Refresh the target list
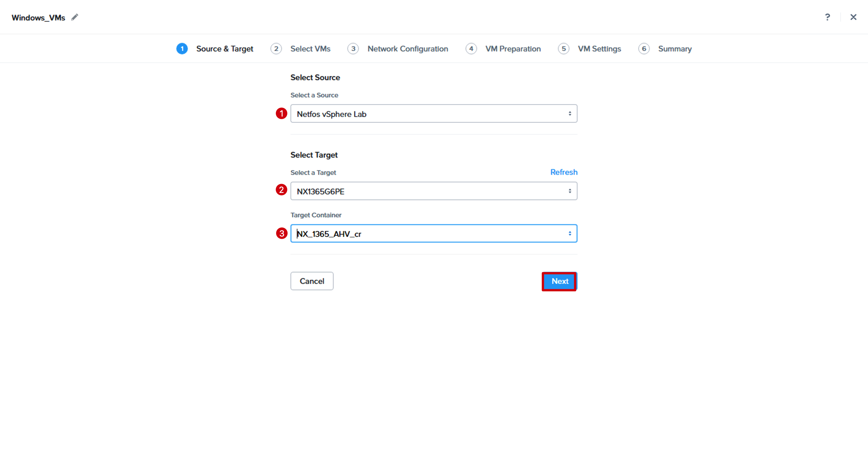The image size is (868, 449). 564,172
